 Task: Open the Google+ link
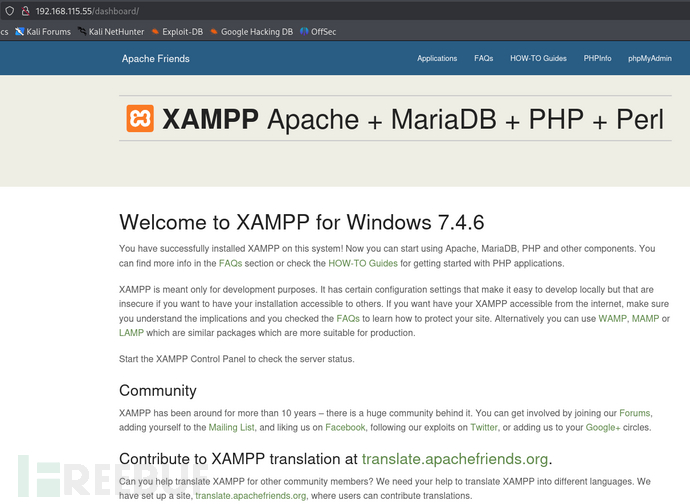603,427
